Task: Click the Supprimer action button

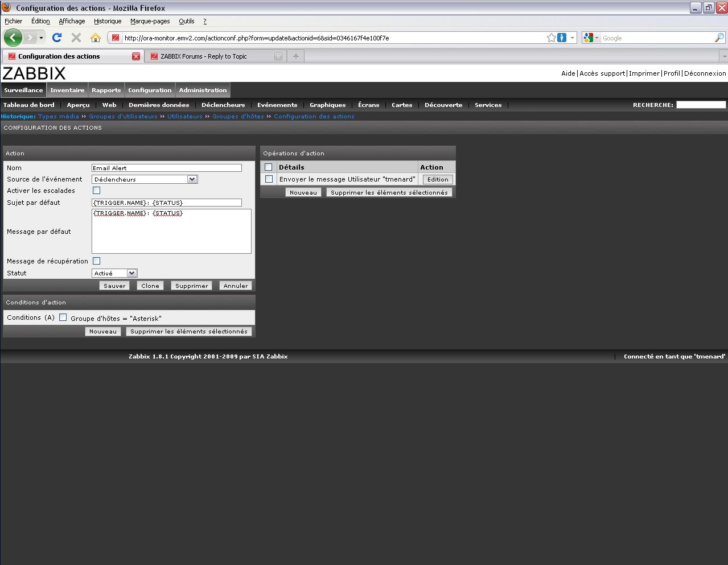Action: [192, 286]
